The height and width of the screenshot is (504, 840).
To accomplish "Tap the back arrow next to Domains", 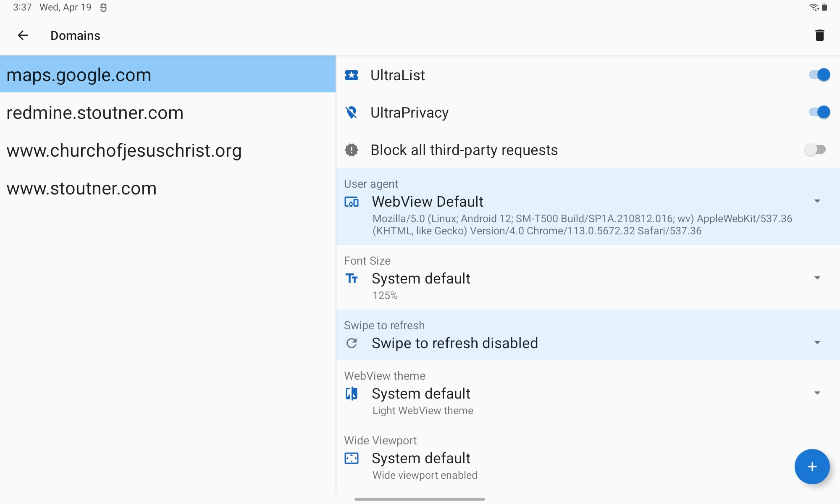I will pyautogui.click(x=23, y=36).
